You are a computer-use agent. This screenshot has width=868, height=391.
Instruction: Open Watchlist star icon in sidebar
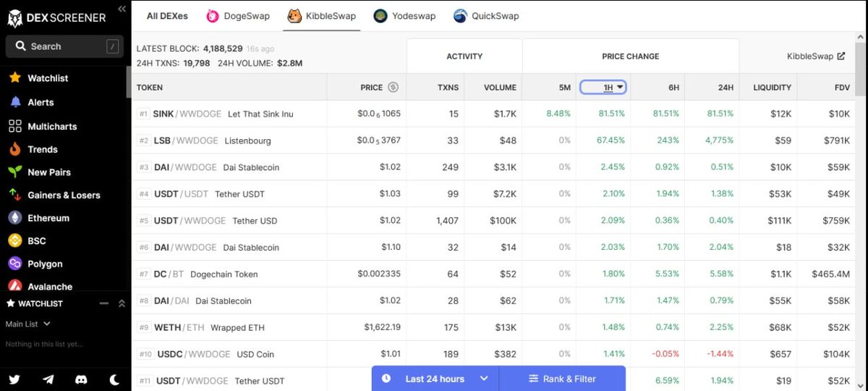click(14, 77)
